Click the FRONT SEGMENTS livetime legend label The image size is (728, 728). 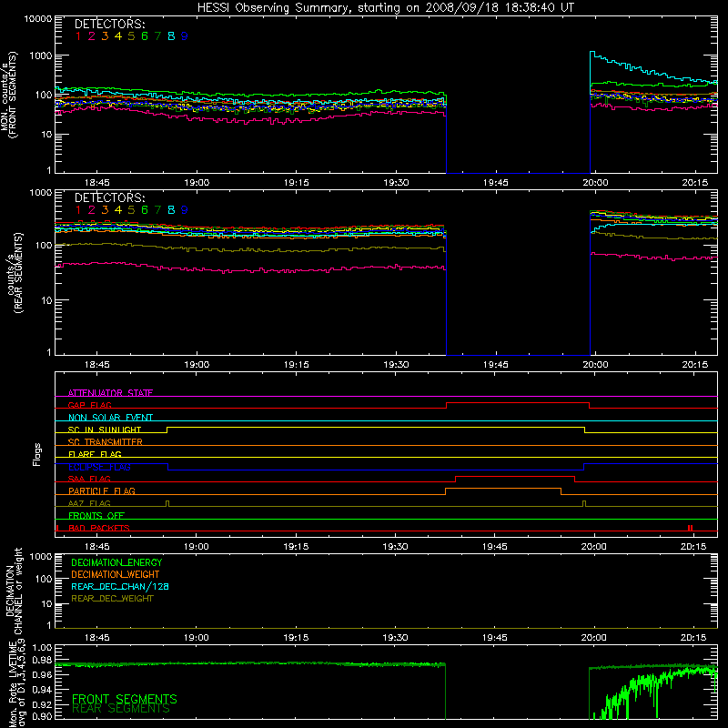point(125,699)
